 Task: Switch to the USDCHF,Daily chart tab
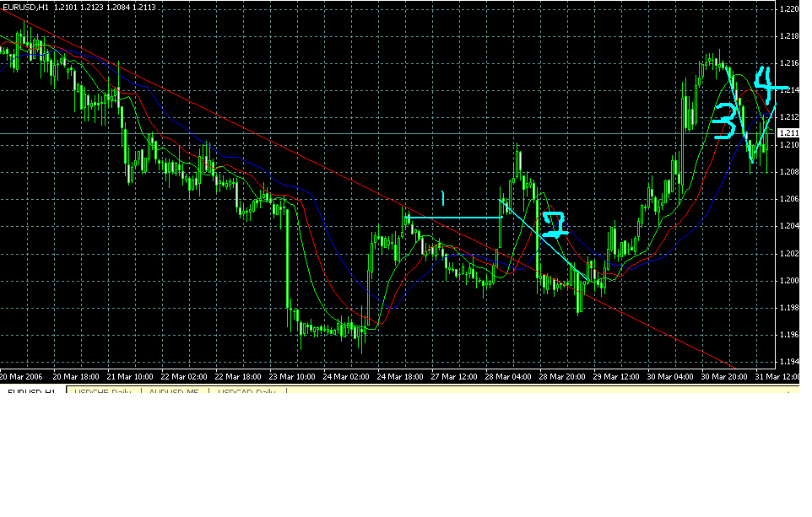103,390
